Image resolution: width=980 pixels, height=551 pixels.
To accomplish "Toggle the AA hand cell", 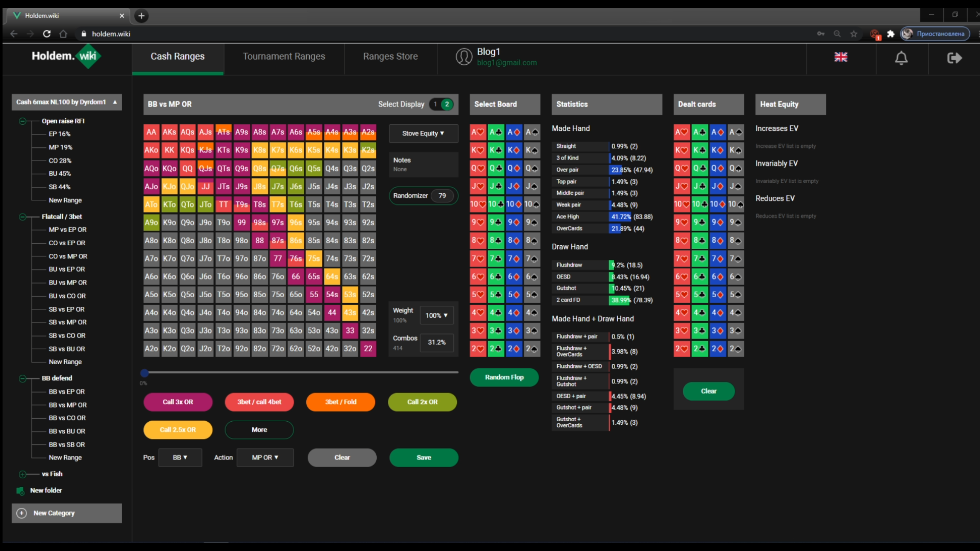I will 151,132.
